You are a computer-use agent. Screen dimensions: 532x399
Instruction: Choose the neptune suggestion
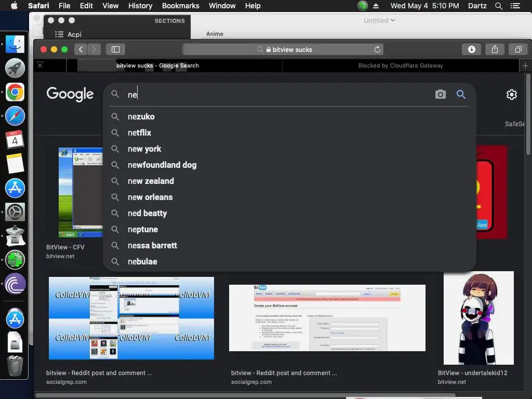click(x=289, y=229)
